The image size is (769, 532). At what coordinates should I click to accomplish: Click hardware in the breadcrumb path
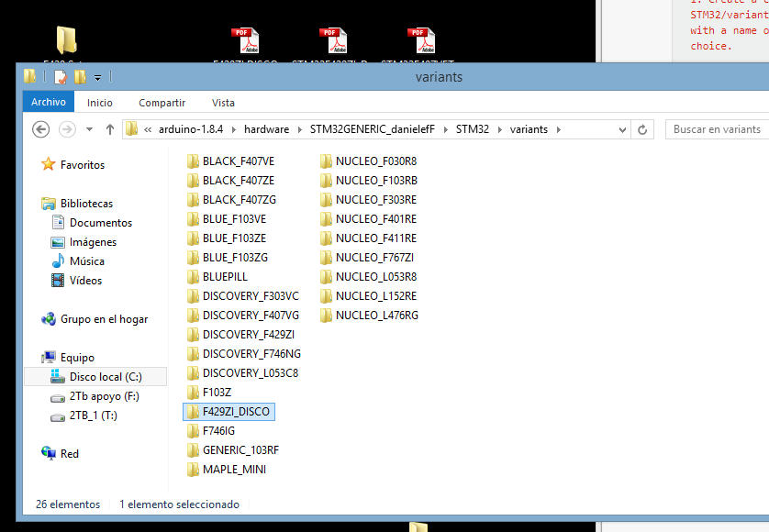(x=267, y=129)
